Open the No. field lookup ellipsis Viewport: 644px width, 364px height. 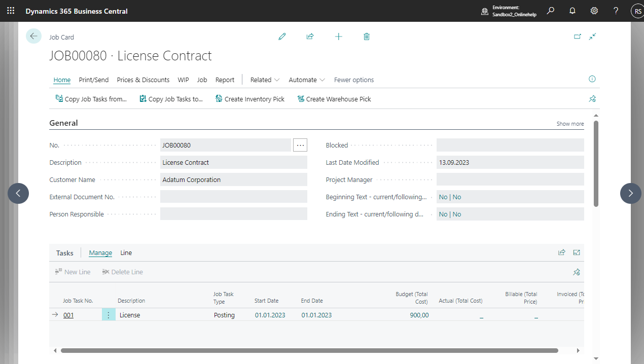(300, 145)
